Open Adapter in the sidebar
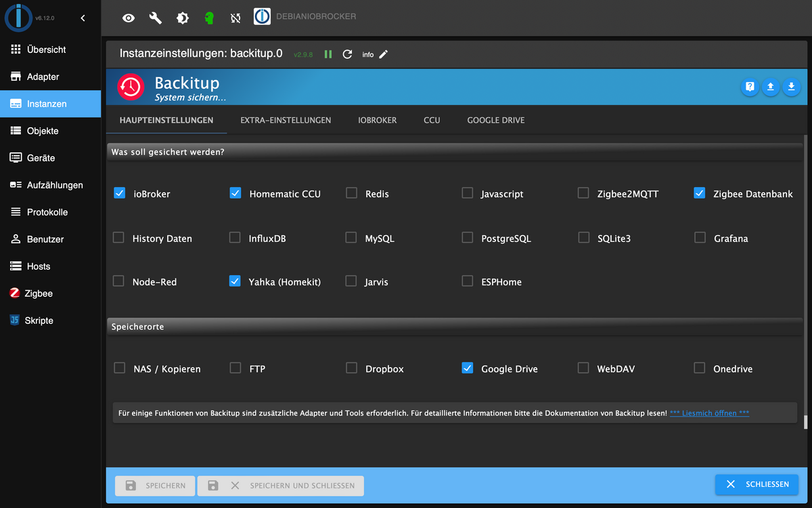The height and width of the screenshot is (508, 812). point(50,77)
